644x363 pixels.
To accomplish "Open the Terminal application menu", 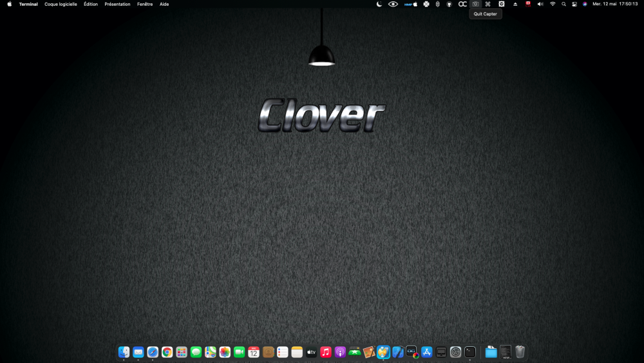I will pos(28,4).
